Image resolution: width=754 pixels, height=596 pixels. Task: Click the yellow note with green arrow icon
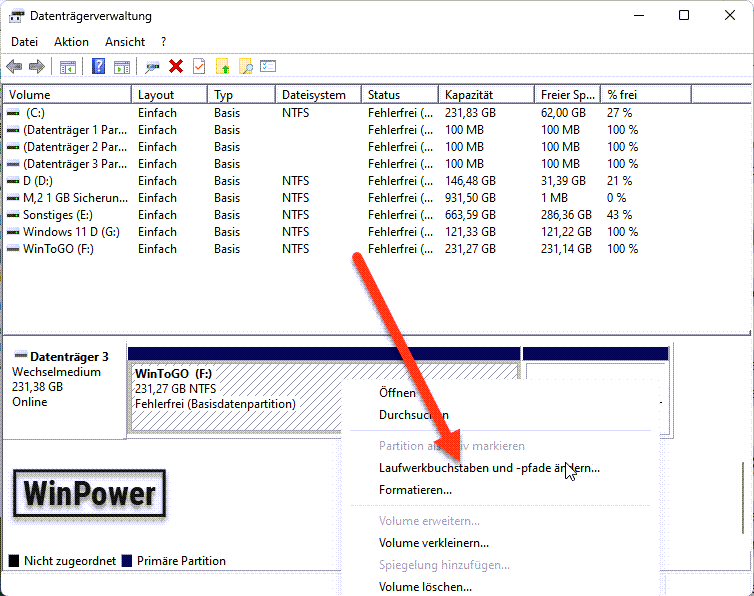(x=223, y=66)
